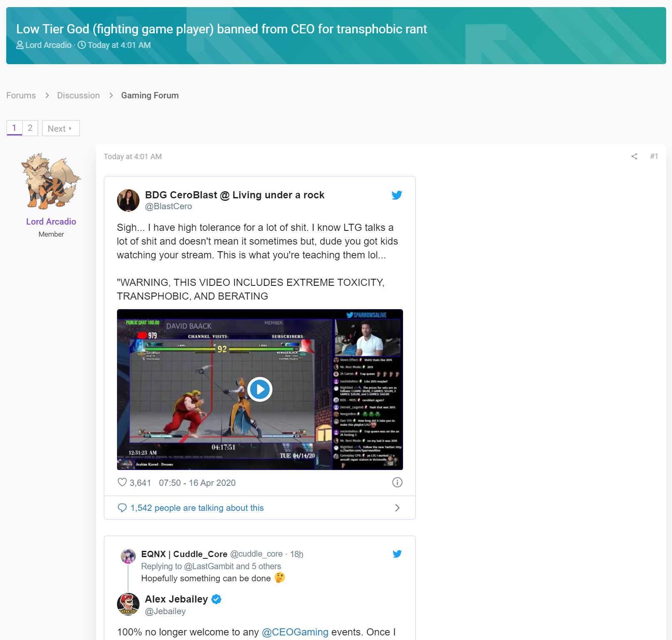This screenshot has width=672, height=640.
Task: Click Lord Arcadio's Arcanine avatar
Action: (x=51, y=181)
